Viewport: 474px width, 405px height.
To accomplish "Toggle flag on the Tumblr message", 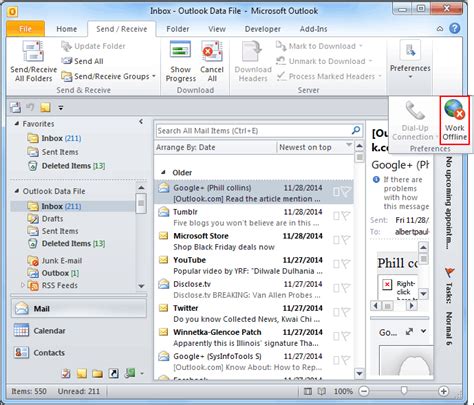I will (346, 216).
